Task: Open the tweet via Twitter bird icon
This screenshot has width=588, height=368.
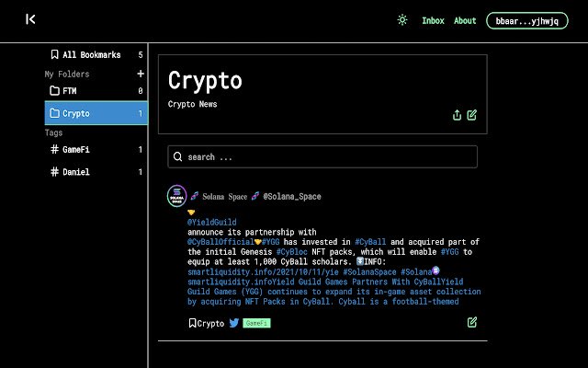Action: 234,323
